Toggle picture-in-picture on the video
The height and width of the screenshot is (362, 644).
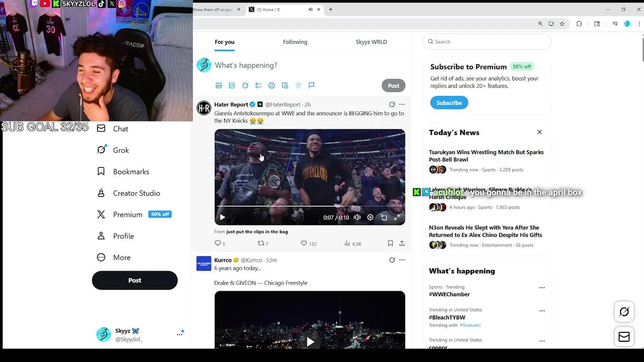coord(384,217)
